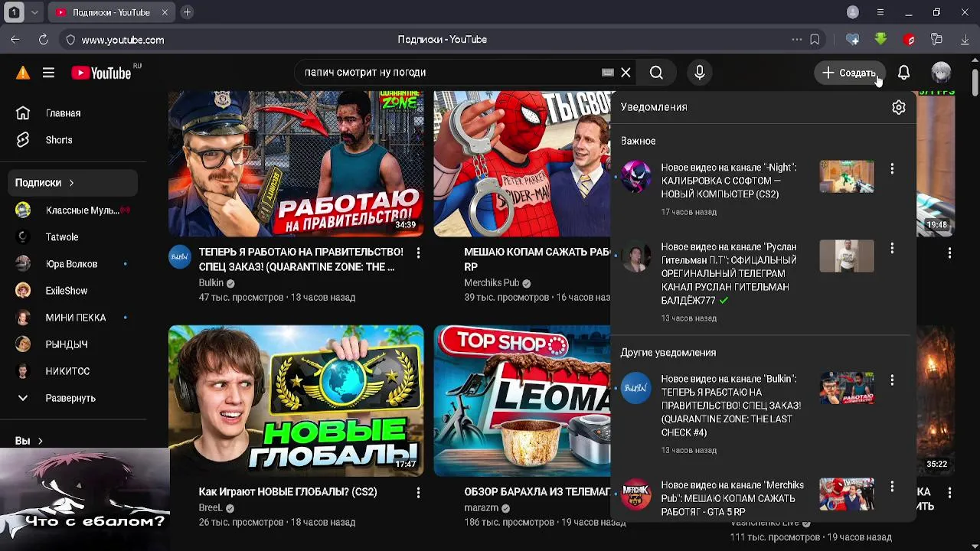Open the Вы section
980x551 pixels.
[29, 441]
